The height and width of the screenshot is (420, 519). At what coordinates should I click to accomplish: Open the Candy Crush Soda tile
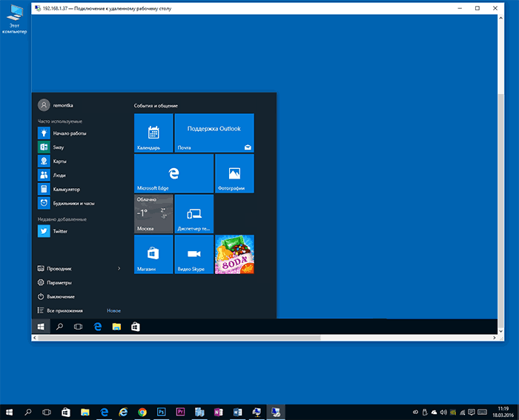(x=234, y=254)
